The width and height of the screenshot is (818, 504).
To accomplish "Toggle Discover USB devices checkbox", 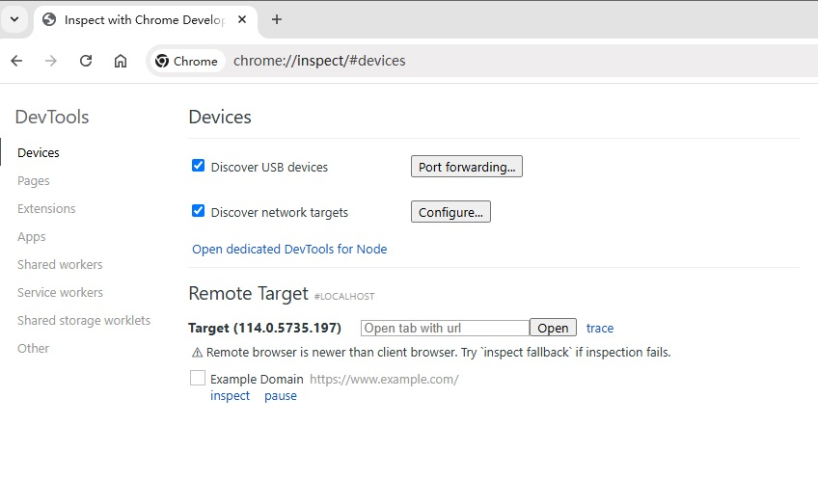I will click(199, 166).
